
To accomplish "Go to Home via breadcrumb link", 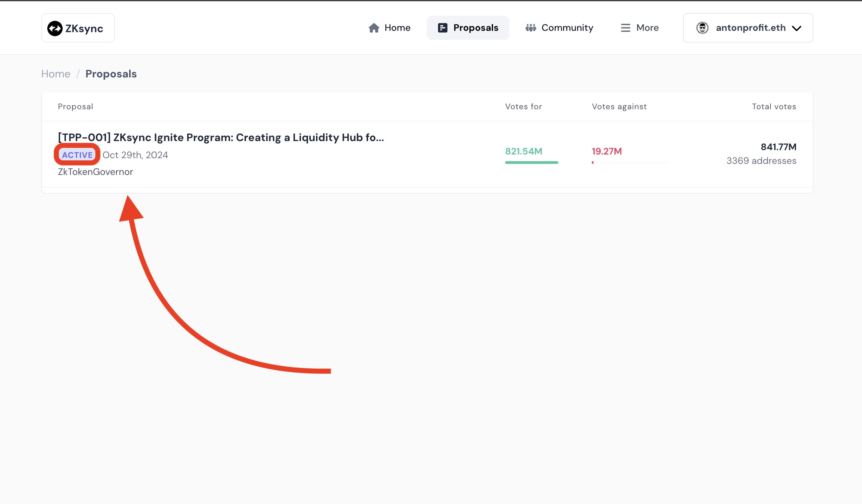I will (x=56, y=74).
